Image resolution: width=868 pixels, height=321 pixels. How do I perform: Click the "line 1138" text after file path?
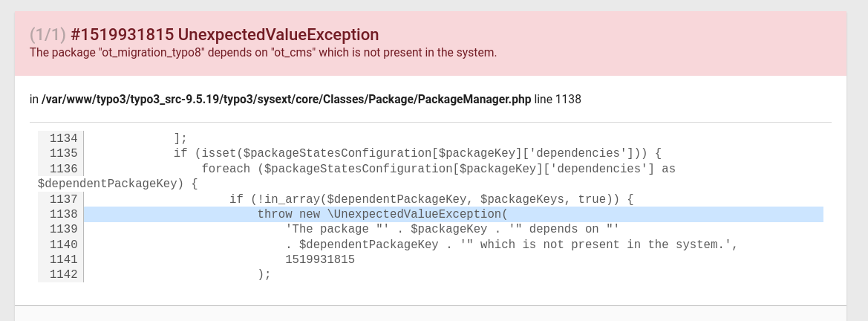[x=558, y=99]
